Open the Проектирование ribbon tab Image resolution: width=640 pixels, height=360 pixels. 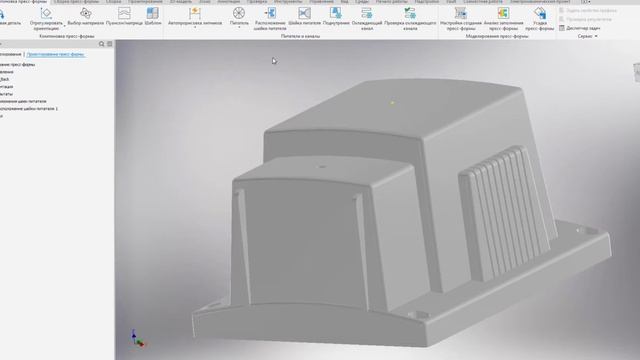145,2
